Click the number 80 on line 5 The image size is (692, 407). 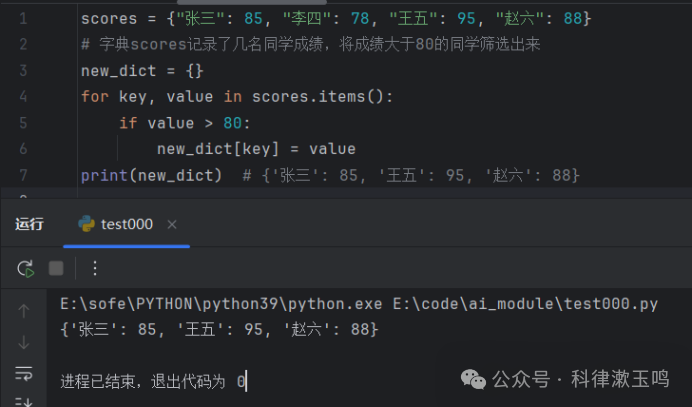[233, 123]
